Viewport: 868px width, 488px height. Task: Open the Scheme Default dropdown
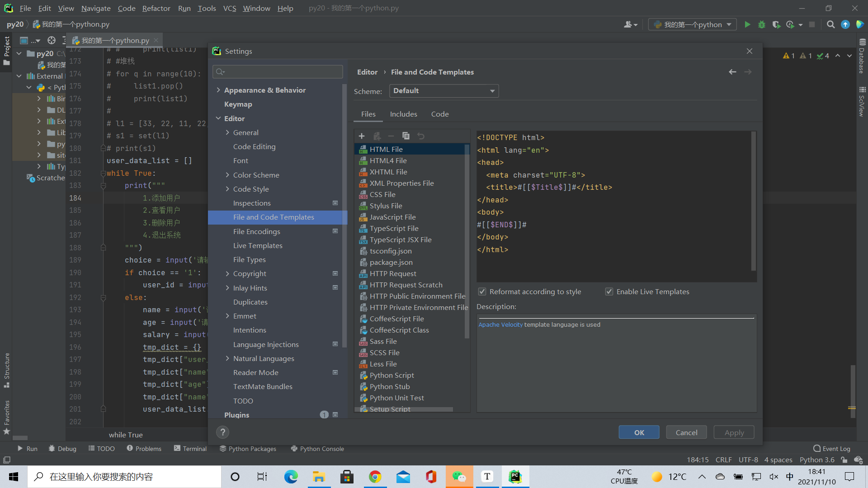443,91
